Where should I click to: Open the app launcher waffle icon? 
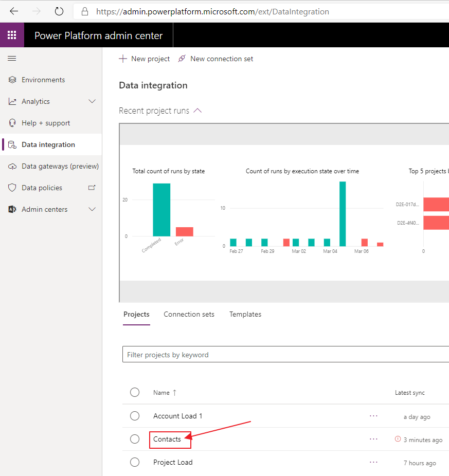coord(12,35)
